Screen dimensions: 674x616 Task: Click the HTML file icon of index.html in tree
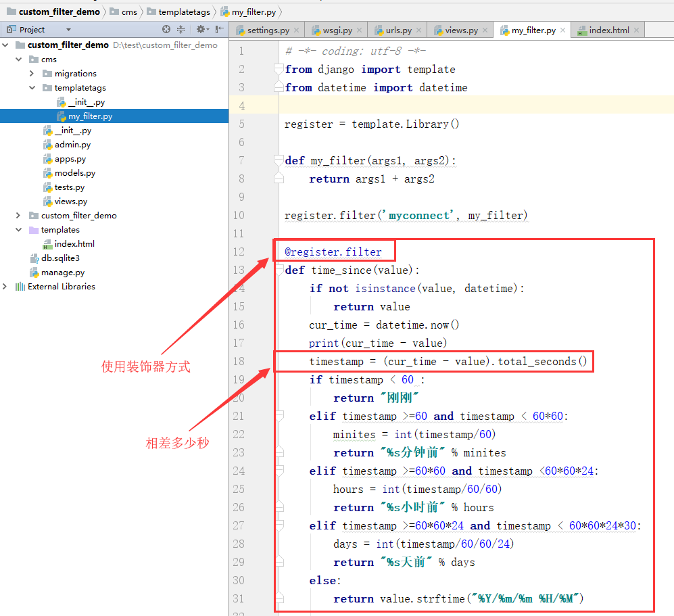point(47,244)
